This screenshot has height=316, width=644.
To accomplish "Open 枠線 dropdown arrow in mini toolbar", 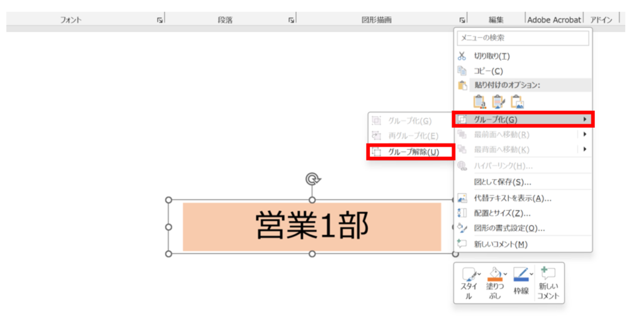I will click(x=531, y=273).
